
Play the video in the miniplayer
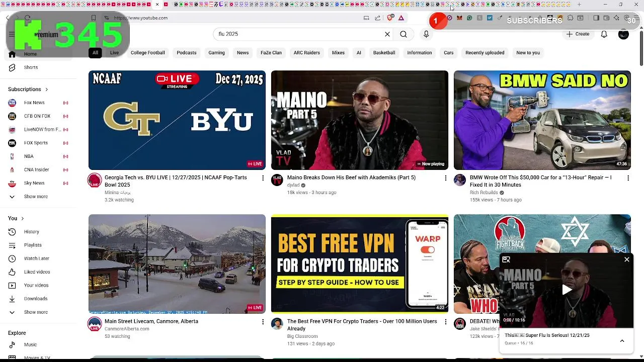[567, 290]
